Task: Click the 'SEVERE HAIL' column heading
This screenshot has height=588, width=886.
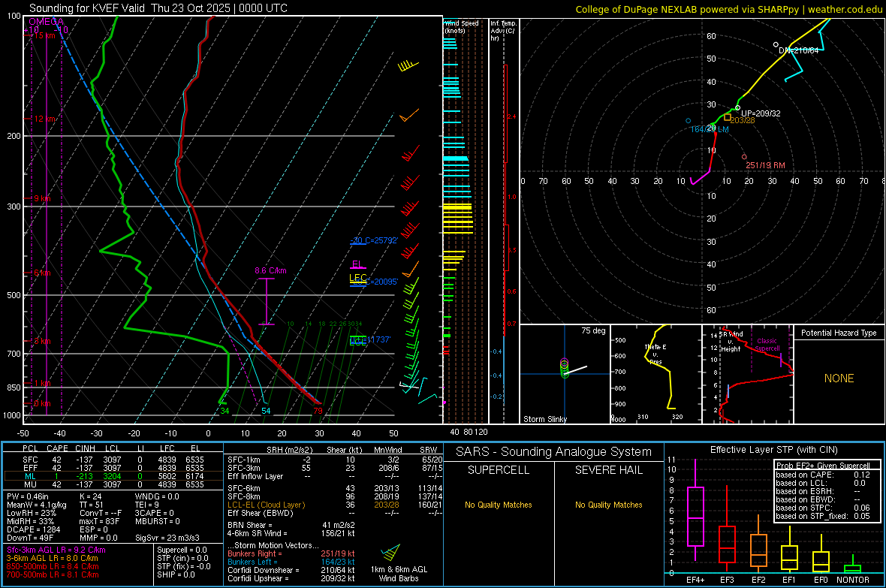Action: click(608, 470)
